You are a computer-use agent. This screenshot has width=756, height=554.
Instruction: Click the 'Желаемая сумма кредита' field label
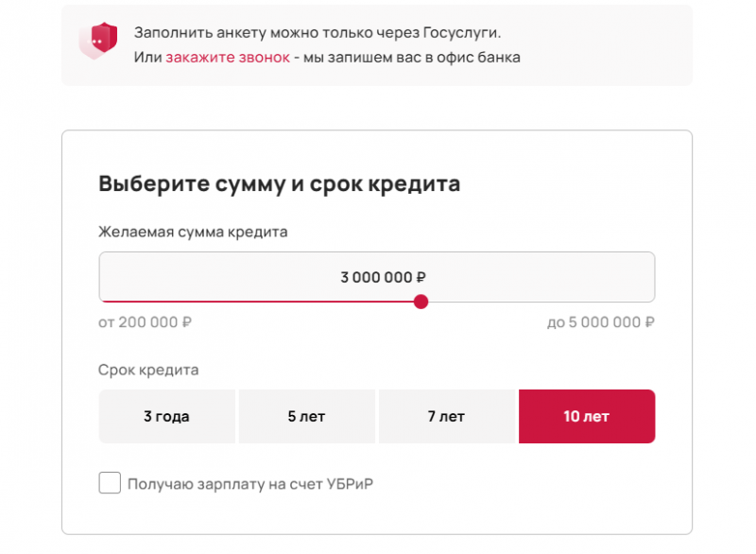click(x=192, y=232)
